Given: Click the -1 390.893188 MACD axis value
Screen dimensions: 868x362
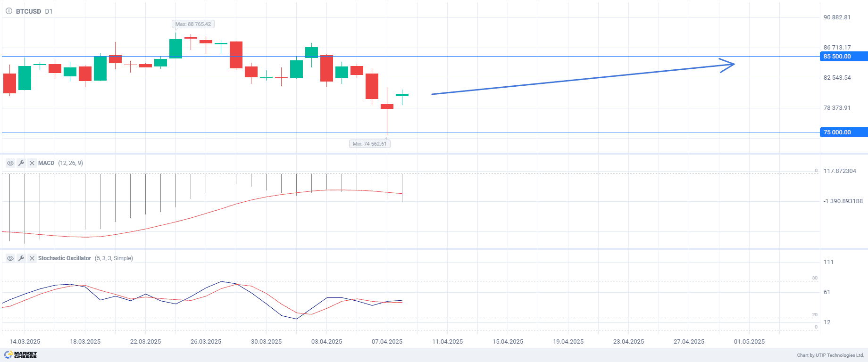Looking at the screenshot, I should pyautogui.click(x=843, y=201).
